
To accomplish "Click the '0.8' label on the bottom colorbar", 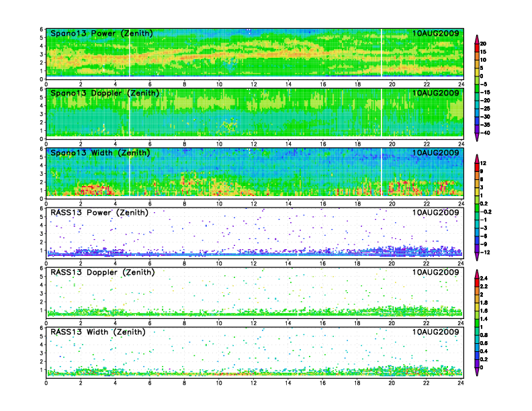I will [484, 335].
